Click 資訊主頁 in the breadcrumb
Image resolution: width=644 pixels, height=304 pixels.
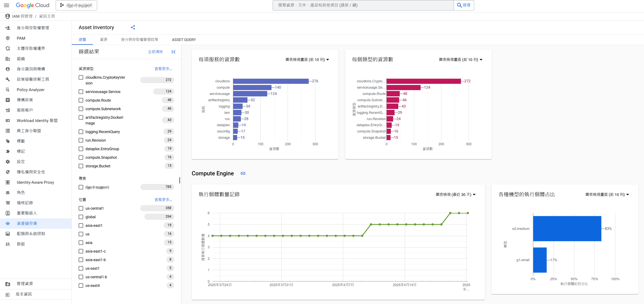pyautogui.click(x=47, y=16)
